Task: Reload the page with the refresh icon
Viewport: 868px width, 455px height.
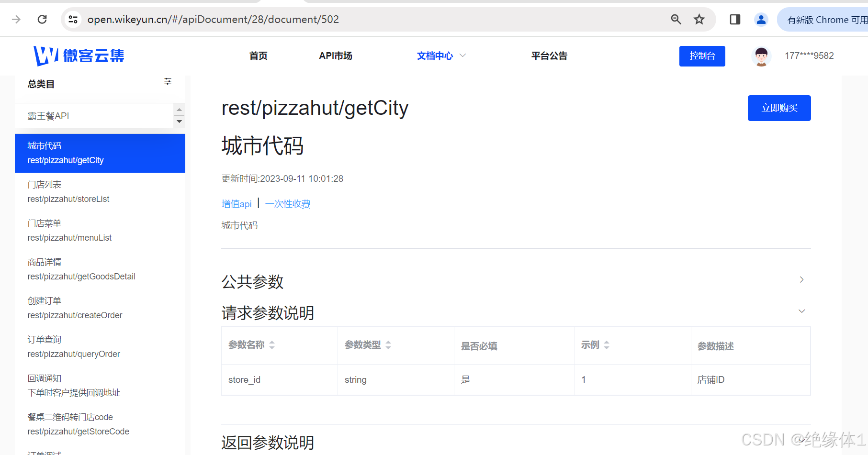Action: [42, 19]
